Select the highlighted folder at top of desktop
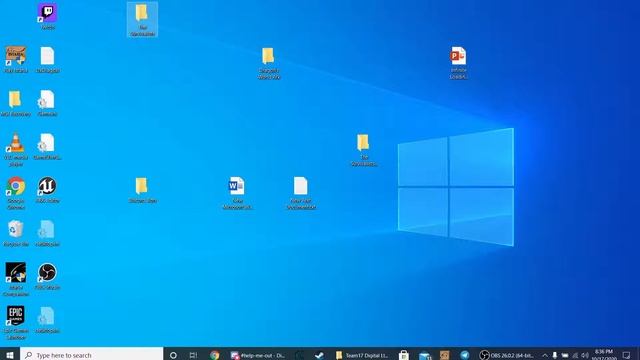The height and width of the screenshot is (360, 640). (142, 20)
